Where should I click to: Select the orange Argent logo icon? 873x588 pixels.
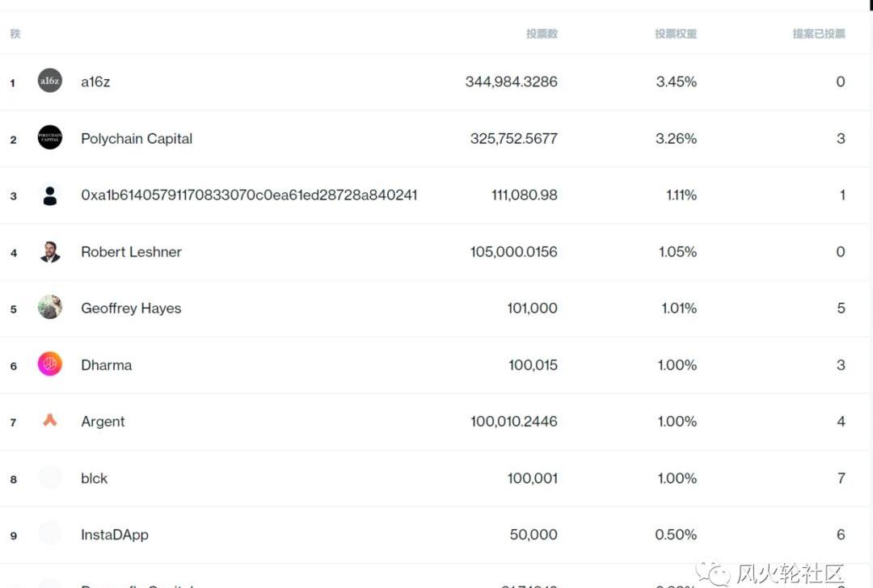(49, 420)
